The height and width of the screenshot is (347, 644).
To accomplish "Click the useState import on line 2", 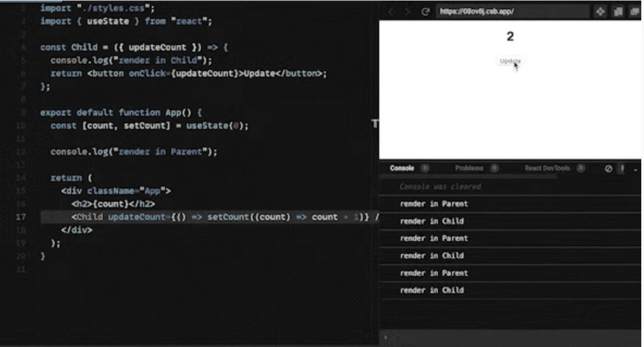I will click(108, 21).
